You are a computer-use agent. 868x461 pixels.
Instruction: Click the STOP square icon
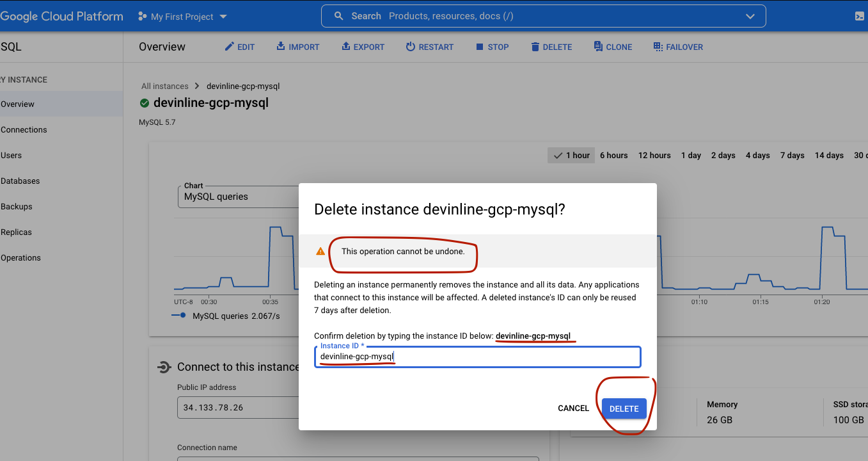point(480,47)
